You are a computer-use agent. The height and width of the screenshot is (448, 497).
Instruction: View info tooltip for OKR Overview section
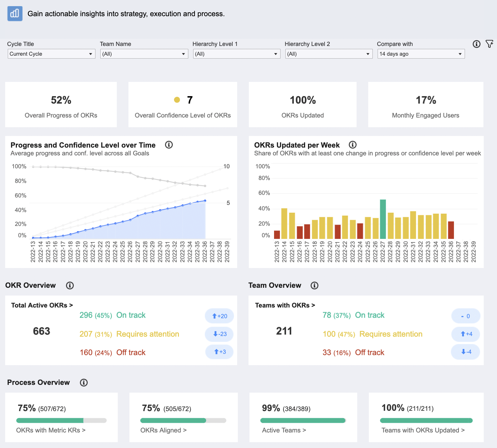[70, 286]
